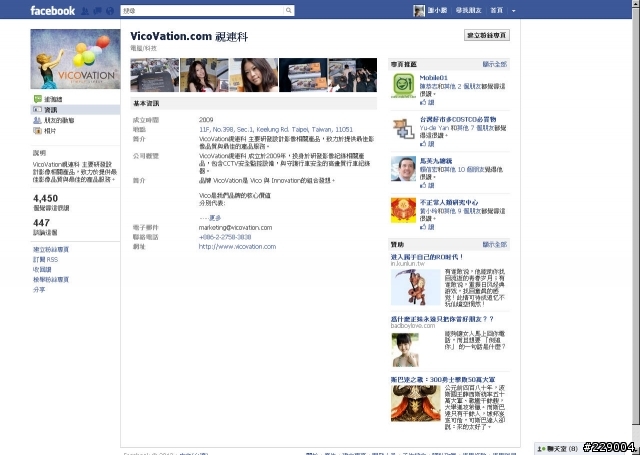Viewport: 640px width, 455px height.
Task: Open the Keelung Rd. Taipei address link
Action: [276, 129]
